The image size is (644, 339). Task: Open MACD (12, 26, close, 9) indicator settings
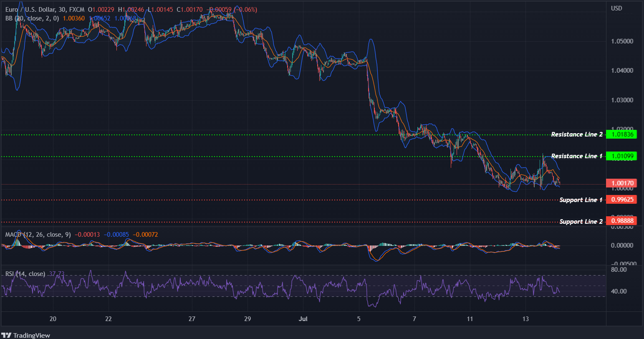(38, 235)
